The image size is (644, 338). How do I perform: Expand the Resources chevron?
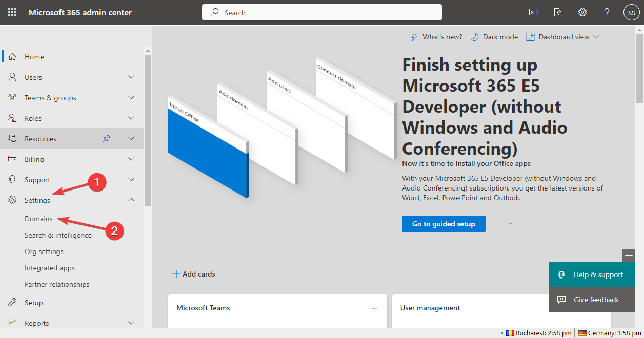(x=131, y=139)
